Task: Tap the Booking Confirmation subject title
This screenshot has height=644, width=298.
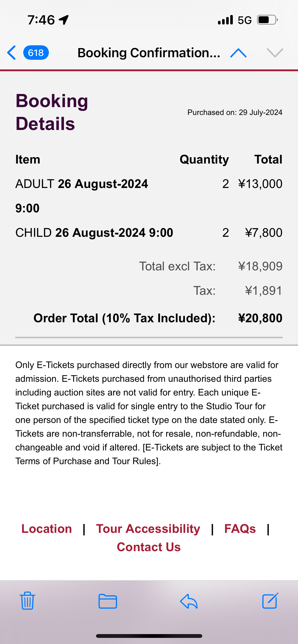Action: (x=149, y=53)
